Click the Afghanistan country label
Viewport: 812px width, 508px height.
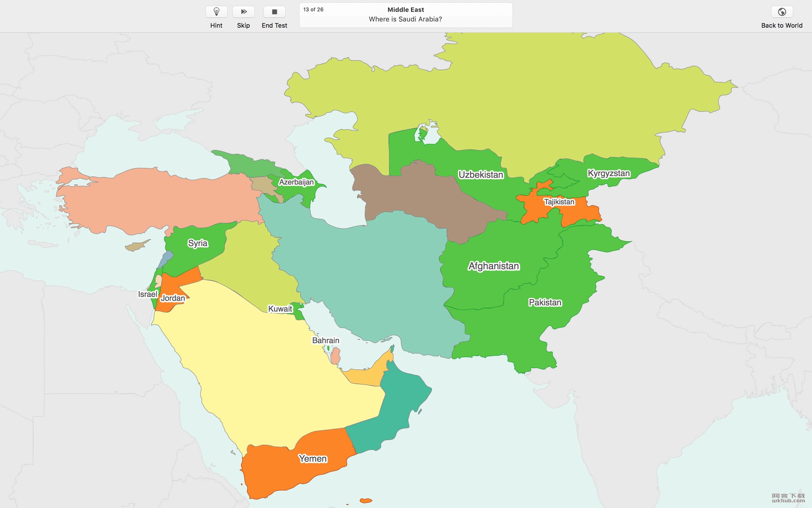(494, 266)
